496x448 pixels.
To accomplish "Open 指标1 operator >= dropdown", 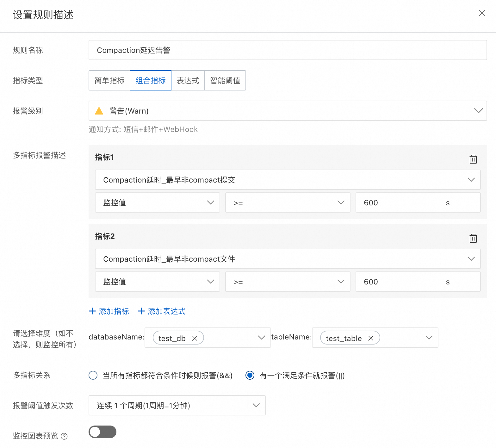I will pos(288,202).
